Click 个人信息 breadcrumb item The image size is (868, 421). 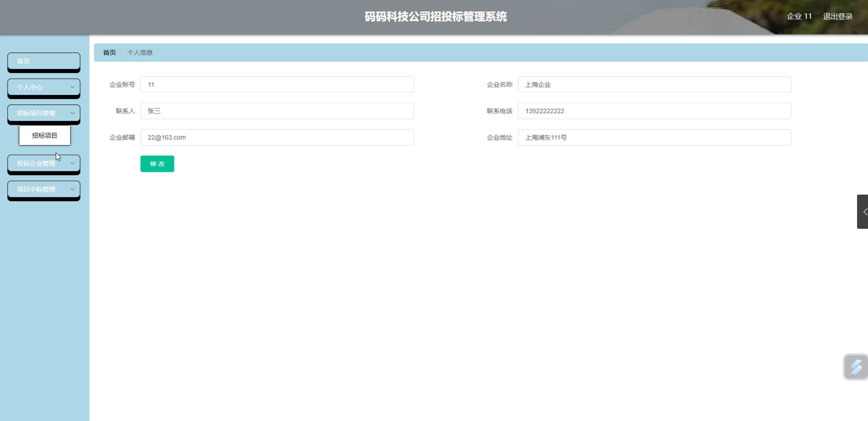coord(140,52)
